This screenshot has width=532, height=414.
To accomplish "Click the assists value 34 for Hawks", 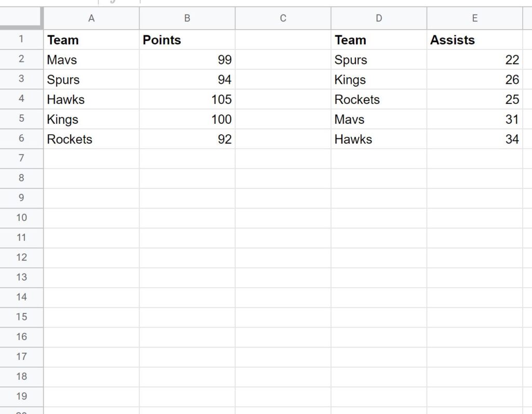I will point(474,139).
